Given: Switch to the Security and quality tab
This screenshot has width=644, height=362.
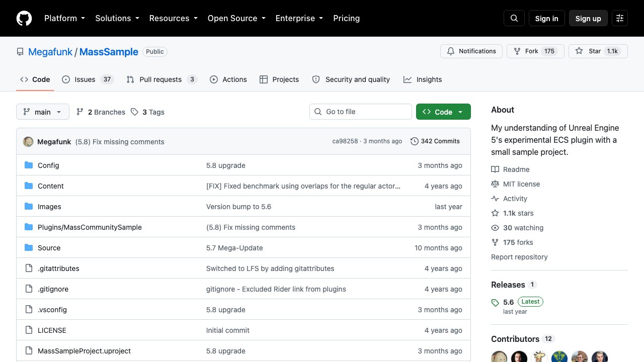Looking at the screenshot, I should [x=351, y=79].
